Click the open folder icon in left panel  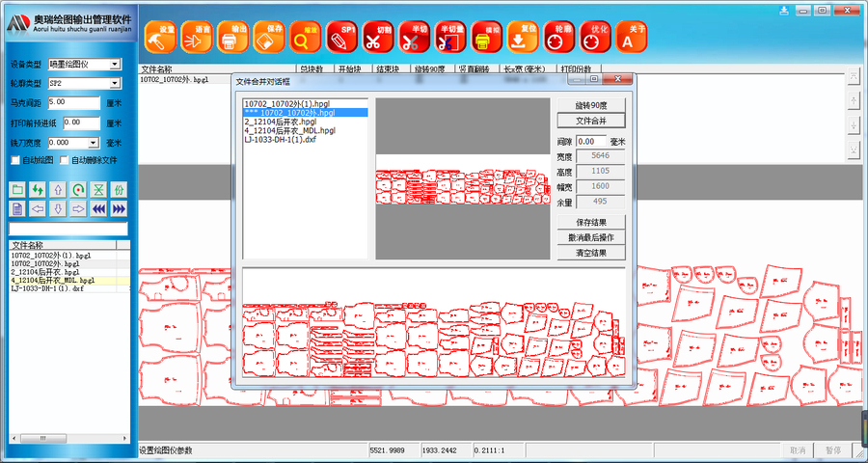point(17,190)
